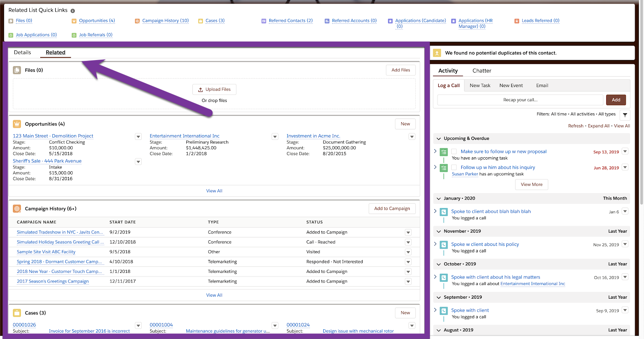The image size is (644, 339).
Task: Click the Leads Referred quick link icon
Action: [517, 21]
